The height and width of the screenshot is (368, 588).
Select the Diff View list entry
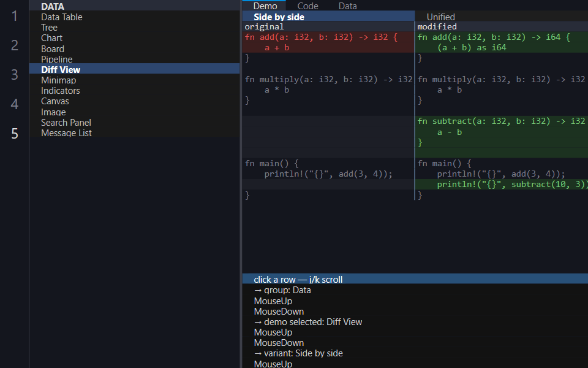[134, 69]
